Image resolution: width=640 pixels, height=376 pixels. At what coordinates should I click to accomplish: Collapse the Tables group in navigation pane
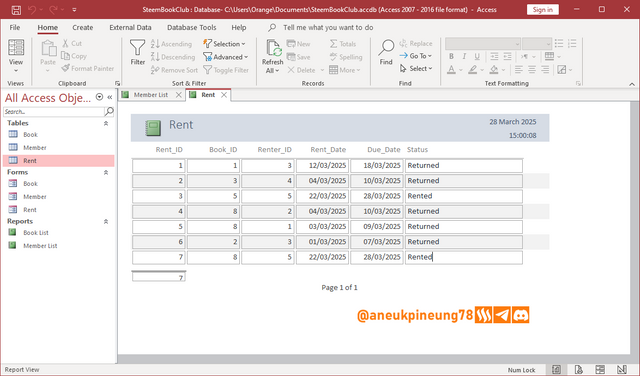click(x=106, y=123)
